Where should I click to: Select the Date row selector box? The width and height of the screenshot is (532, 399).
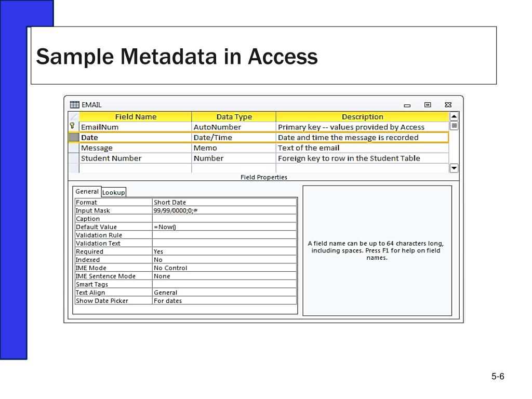click(74, 137)
